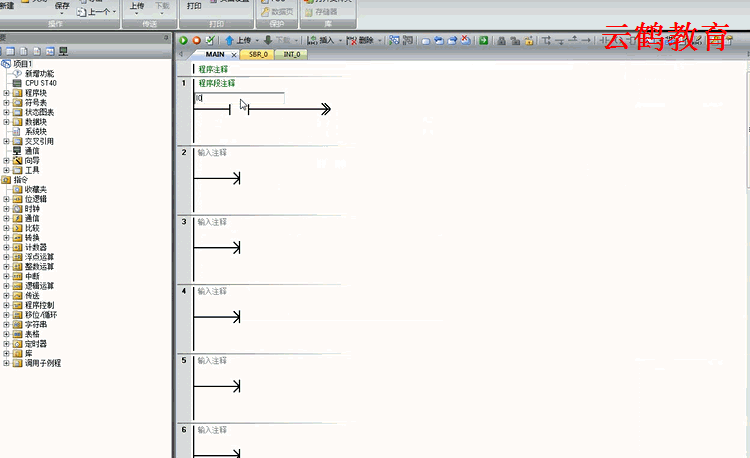This screenshot has height=458, width=750.
Task: Open 系统块 system block in the tree
Action: point(35,131)
